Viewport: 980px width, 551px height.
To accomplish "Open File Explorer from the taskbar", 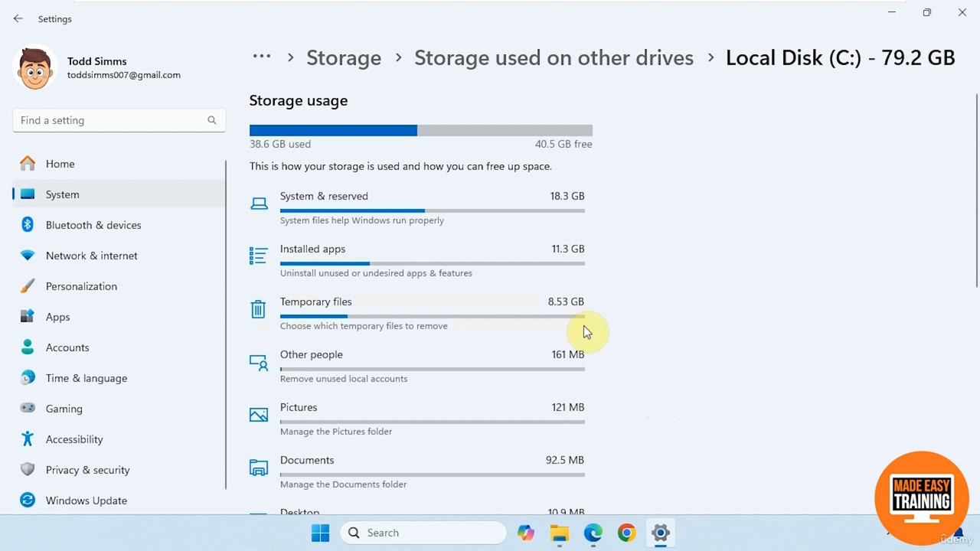I will tap(559, 533).
